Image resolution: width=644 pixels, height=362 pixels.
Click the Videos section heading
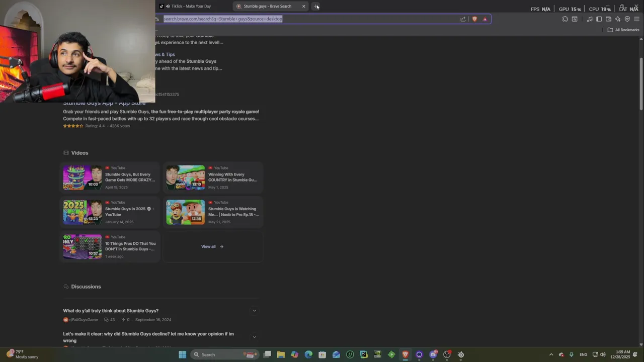(79, 153)
